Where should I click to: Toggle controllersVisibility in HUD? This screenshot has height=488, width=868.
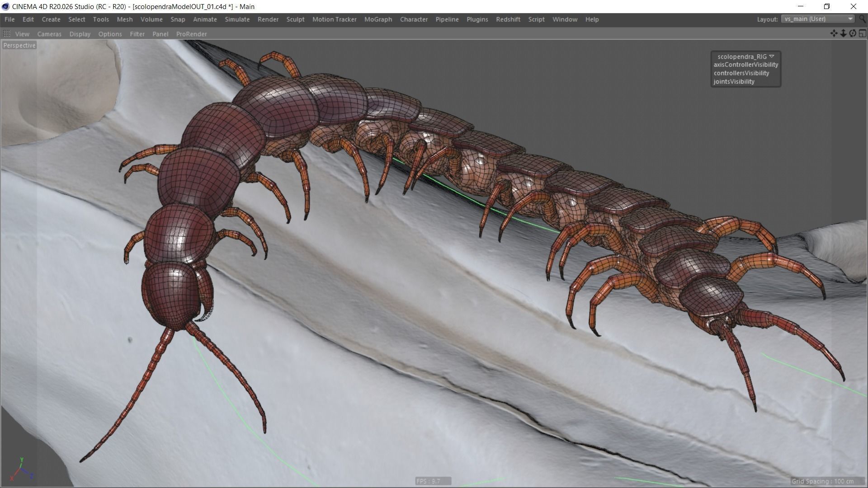(x=741, y=73)
